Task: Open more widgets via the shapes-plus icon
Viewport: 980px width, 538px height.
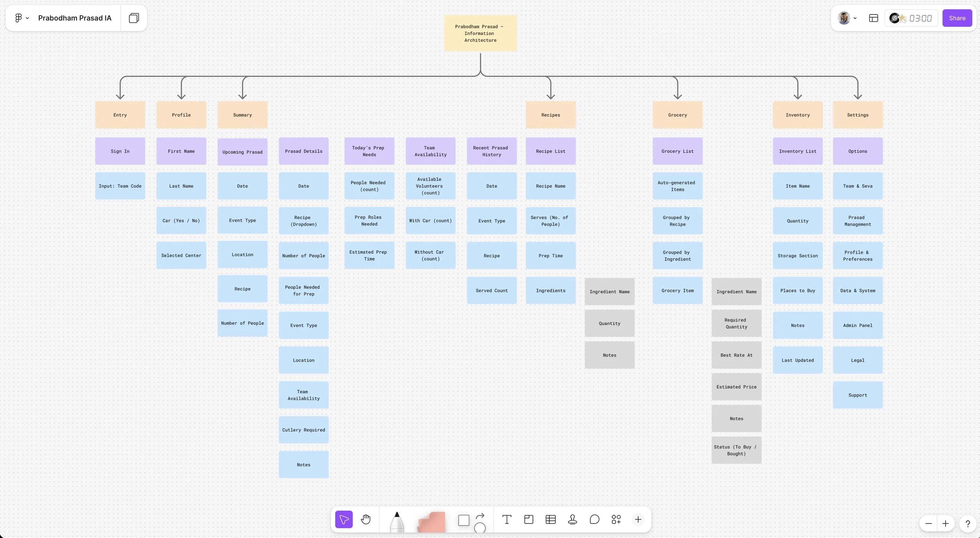Action: pyautogui.click(x=617, y=519)
